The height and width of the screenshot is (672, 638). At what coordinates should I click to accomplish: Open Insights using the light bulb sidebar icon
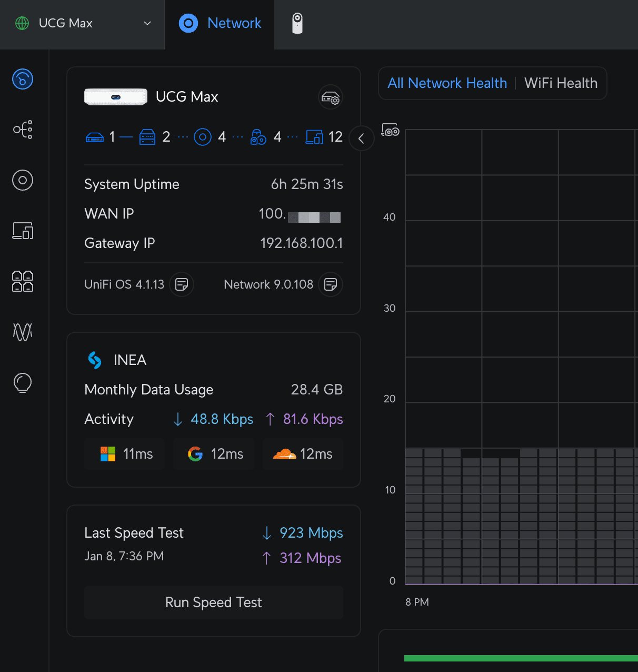coord(22,383)
